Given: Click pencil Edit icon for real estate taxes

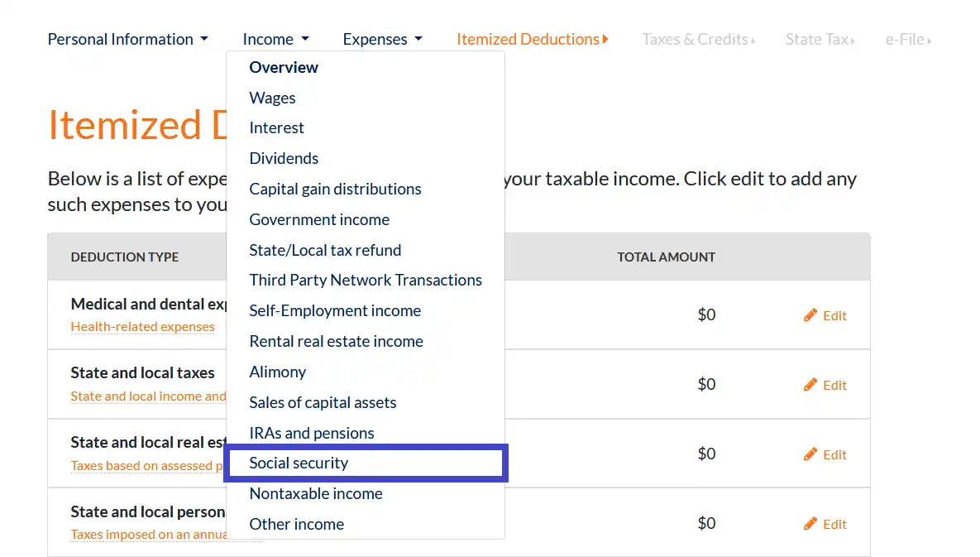Looking at the screenshot, I should click(x=810, y=454).
